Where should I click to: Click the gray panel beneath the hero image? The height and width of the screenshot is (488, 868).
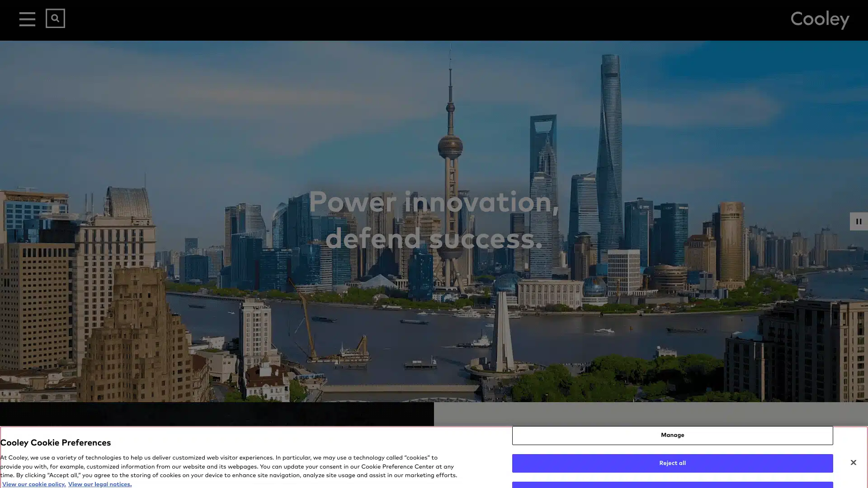pyautogui.click(x=651, y=414)
